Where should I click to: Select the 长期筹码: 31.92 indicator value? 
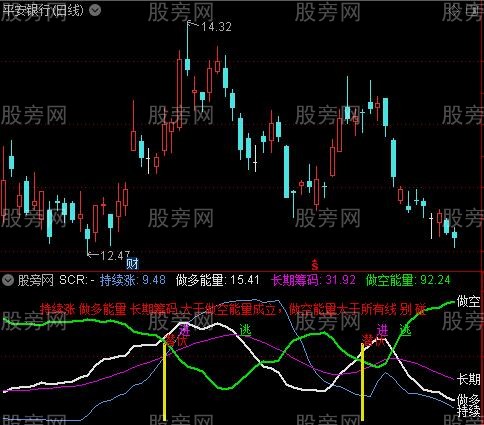coord(314,280)
